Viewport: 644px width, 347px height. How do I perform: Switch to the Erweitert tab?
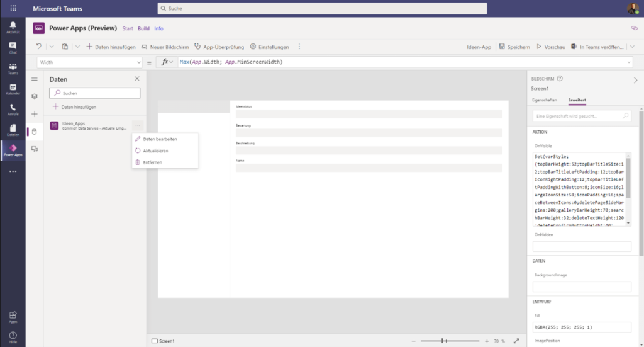[577, 100]
